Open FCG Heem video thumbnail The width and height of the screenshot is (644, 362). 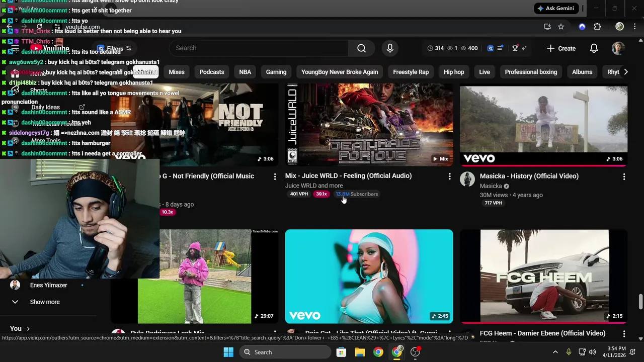[x=543, y=277]
